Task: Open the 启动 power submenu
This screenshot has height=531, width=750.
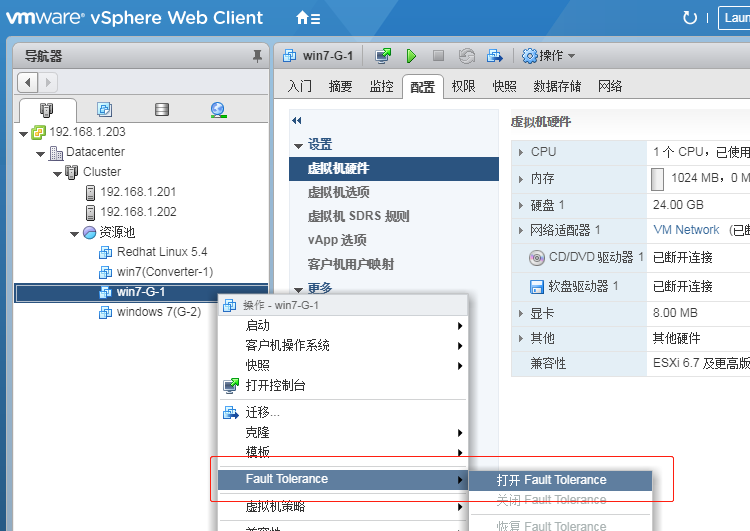Action: pyautogui.click(x=342, y=326)
